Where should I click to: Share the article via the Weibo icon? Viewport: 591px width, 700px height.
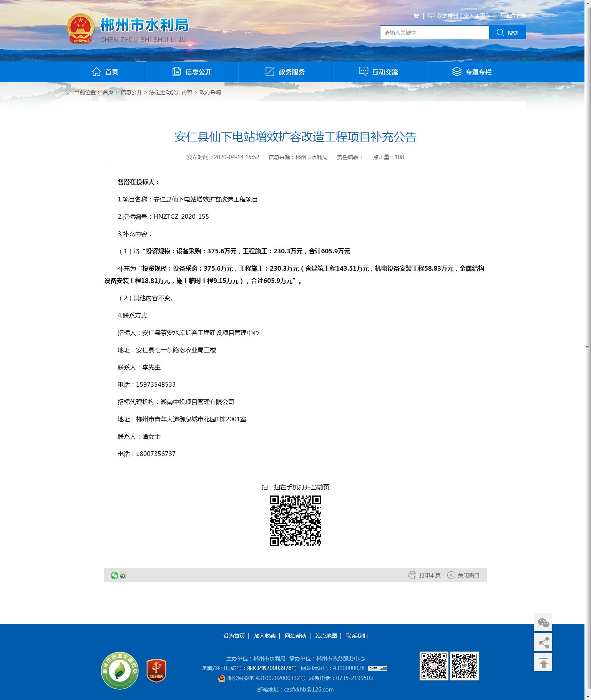[x=123, y=575]
